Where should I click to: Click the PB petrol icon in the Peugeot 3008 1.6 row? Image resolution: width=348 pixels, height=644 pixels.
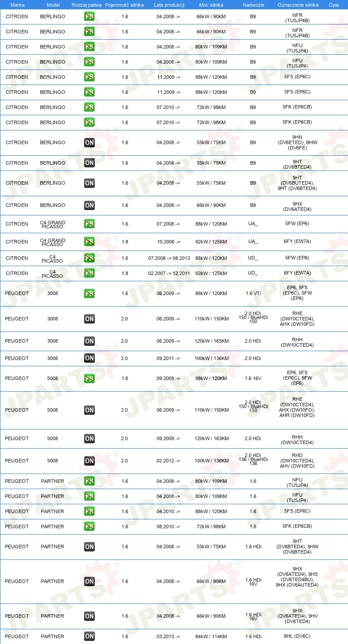(x=89, y=293)
